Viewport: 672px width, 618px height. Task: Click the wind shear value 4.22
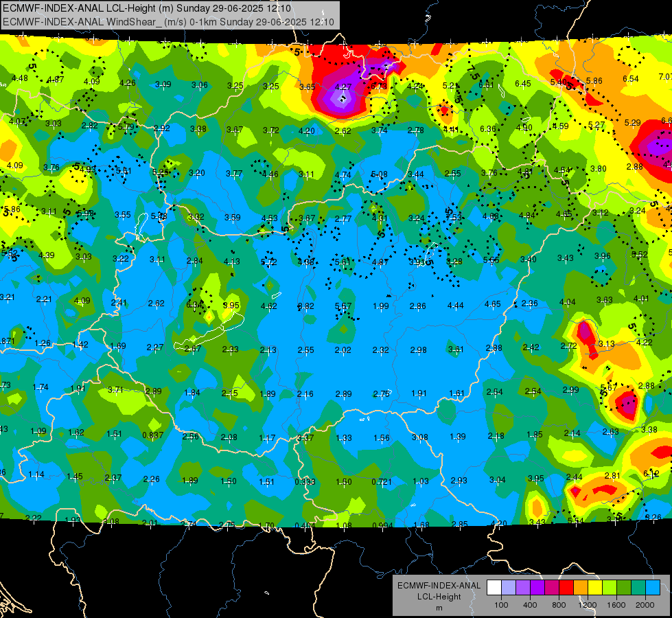tap(644, 342)
